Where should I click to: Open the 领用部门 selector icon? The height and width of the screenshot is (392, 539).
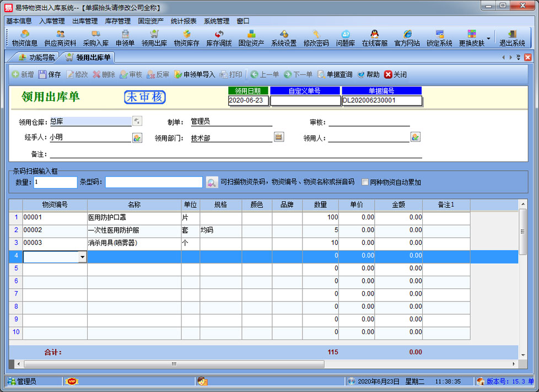click(x=279, y=137)
